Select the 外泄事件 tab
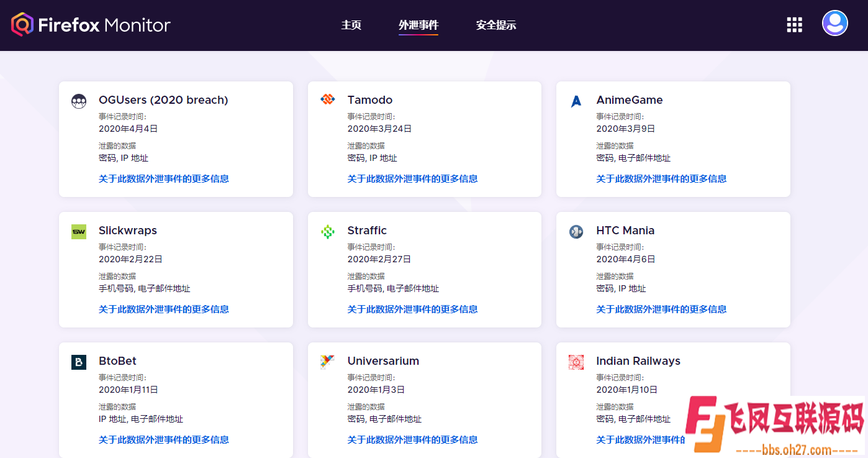This screenshot has height=458, width=868. [x=418, y=25]
